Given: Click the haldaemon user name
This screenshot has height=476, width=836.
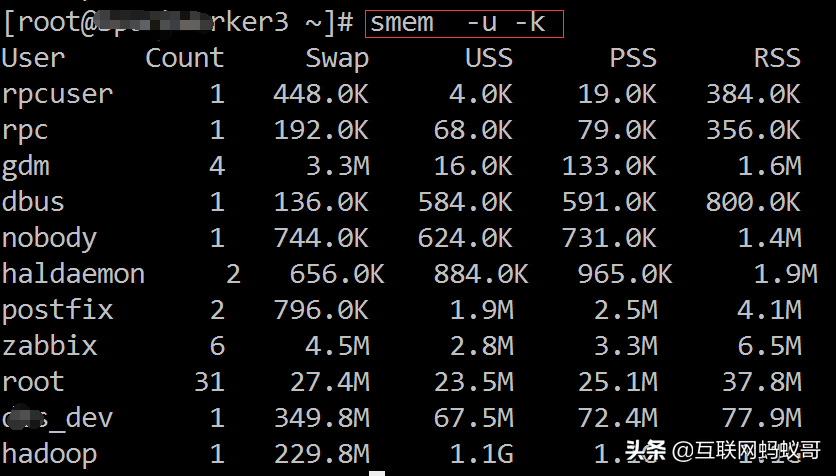Looking at the screenshot, I should click(x=73, y=274).
